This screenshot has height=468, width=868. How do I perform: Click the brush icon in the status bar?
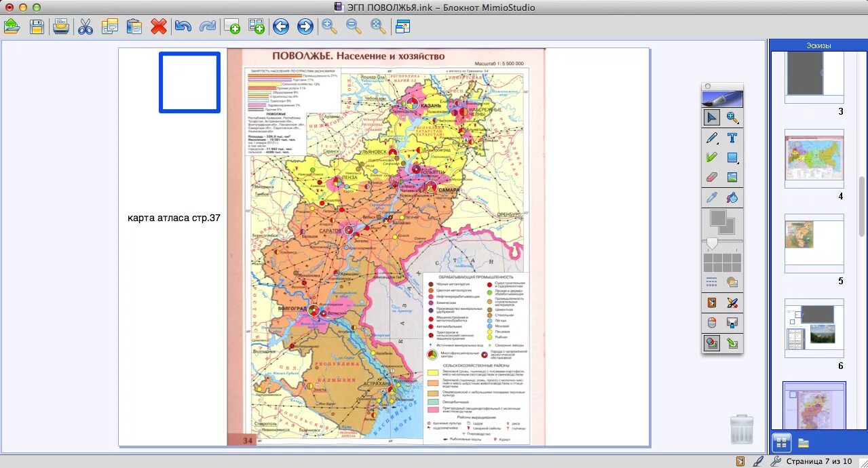[759, 461]
